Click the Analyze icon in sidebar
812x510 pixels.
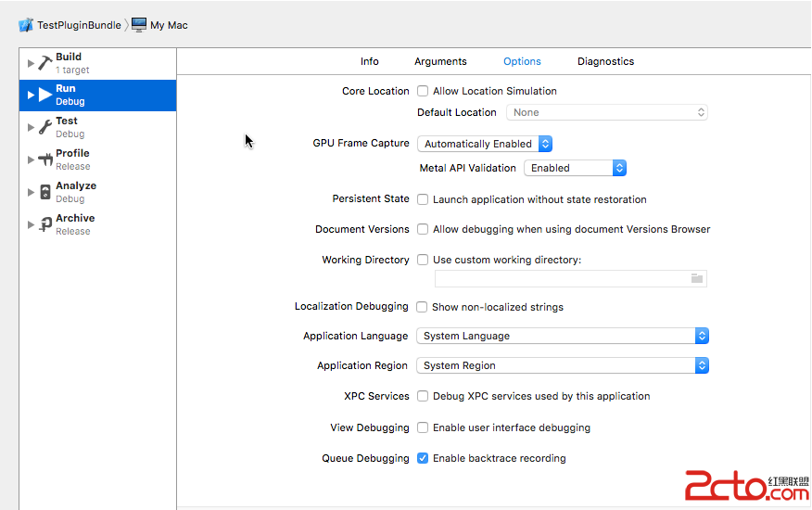point(44,192)
